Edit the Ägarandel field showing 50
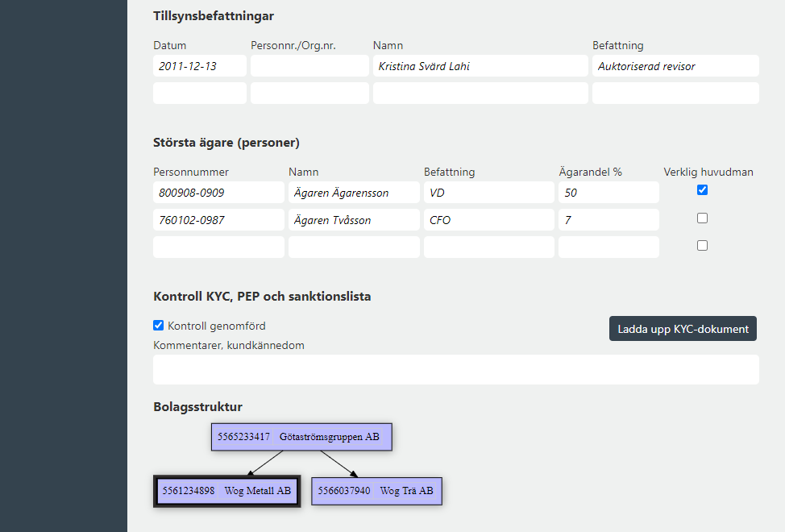The width and height of the screenshot is (785, 532). coord(608,193)
